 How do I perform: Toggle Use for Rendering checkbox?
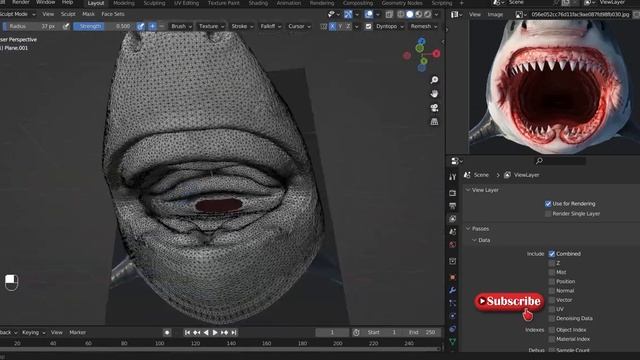pos(548,204)
